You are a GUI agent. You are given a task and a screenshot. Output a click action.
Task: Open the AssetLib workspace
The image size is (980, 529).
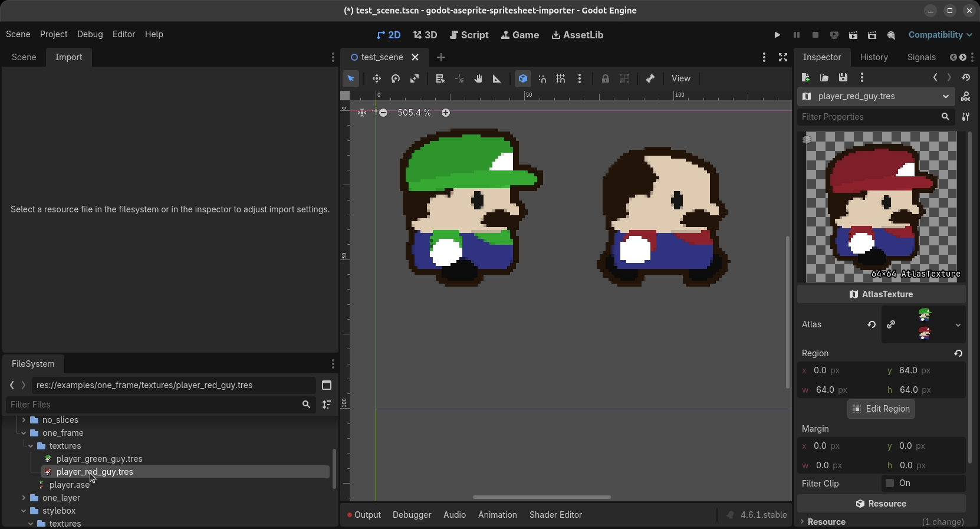pos(577,35)
